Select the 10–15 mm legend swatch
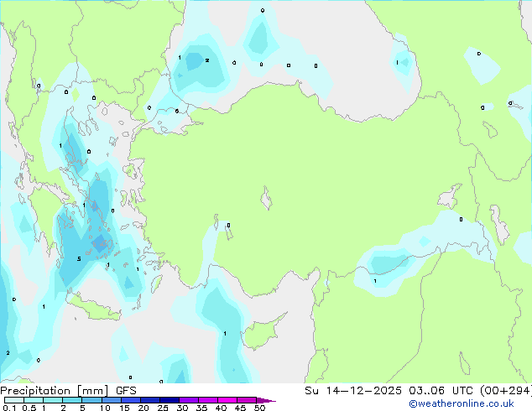This screenshot has width=532, height=411. (111, 400)
